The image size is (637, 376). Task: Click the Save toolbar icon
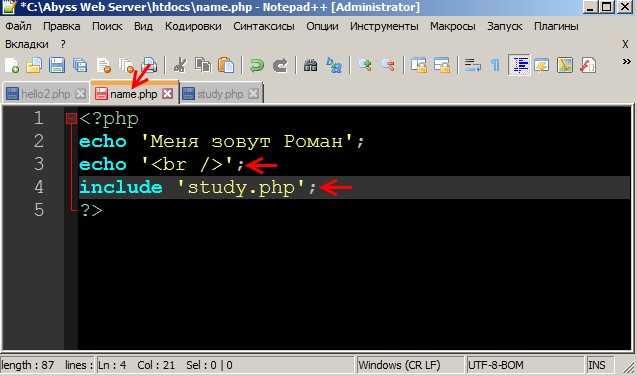[x=57, y=65]
